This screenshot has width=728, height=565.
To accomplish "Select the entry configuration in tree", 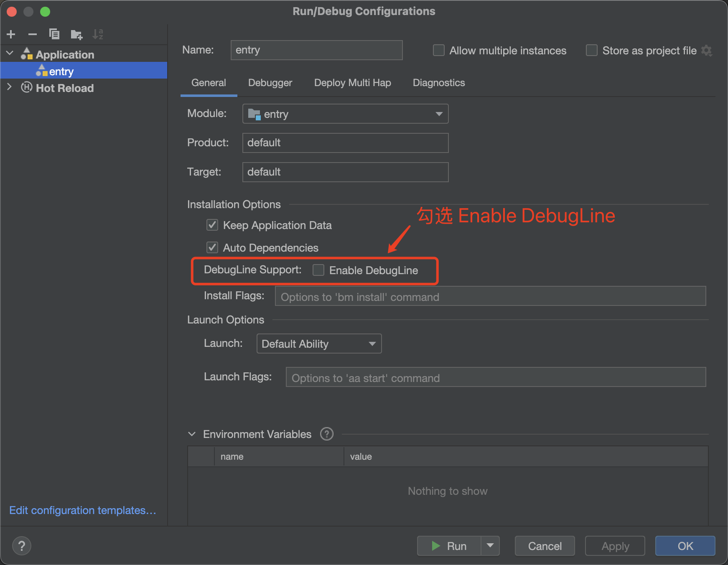I will pyautogui.click(x=61, y=71).
